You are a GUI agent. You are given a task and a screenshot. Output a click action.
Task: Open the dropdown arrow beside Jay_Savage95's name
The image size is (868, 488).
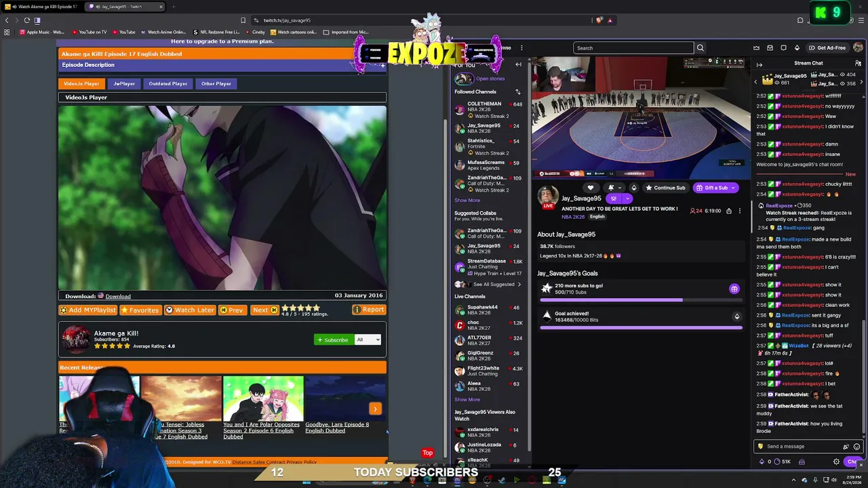point(628,199)
